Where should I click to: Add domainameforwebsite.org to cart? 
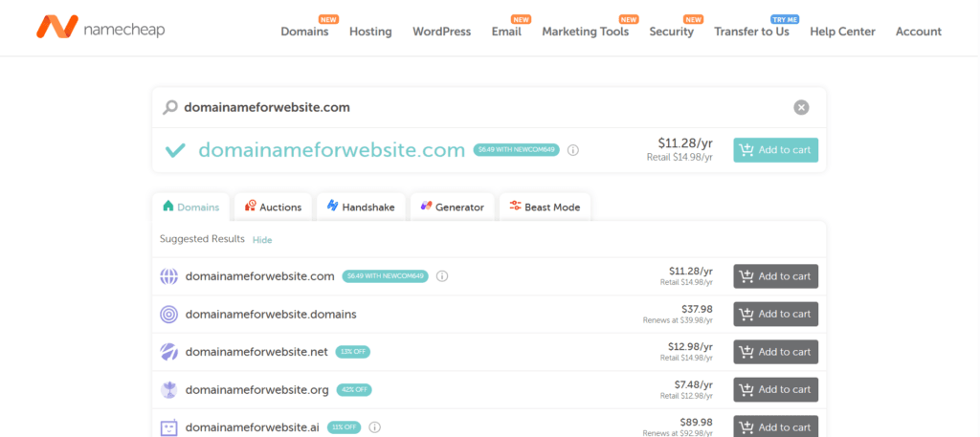click(x=775, y=389)
